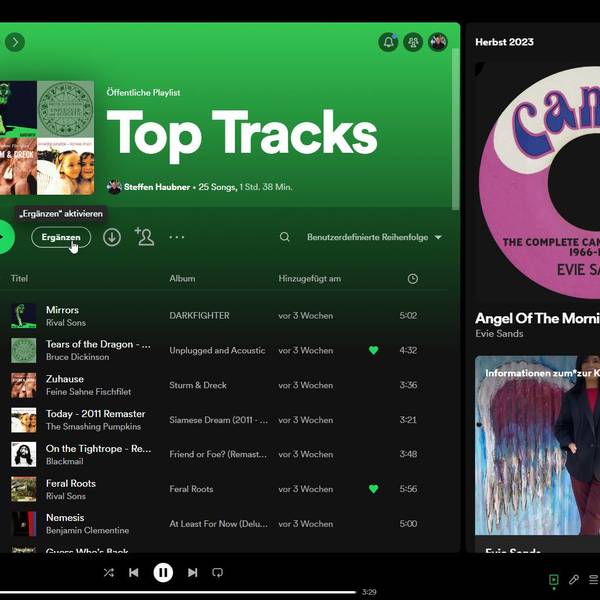Open more options for Top Tracks

pos(177,237)
